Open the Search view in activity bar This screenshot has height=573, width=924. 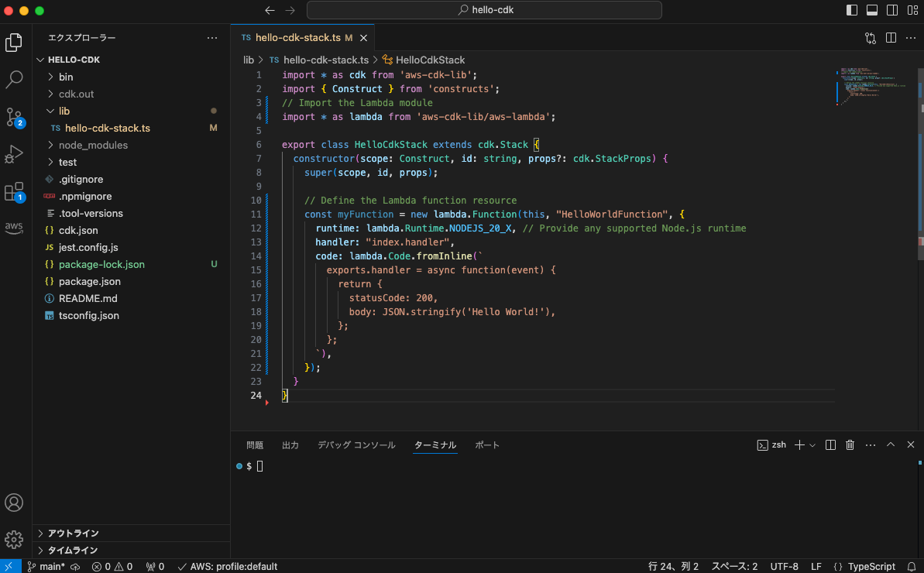13,80
